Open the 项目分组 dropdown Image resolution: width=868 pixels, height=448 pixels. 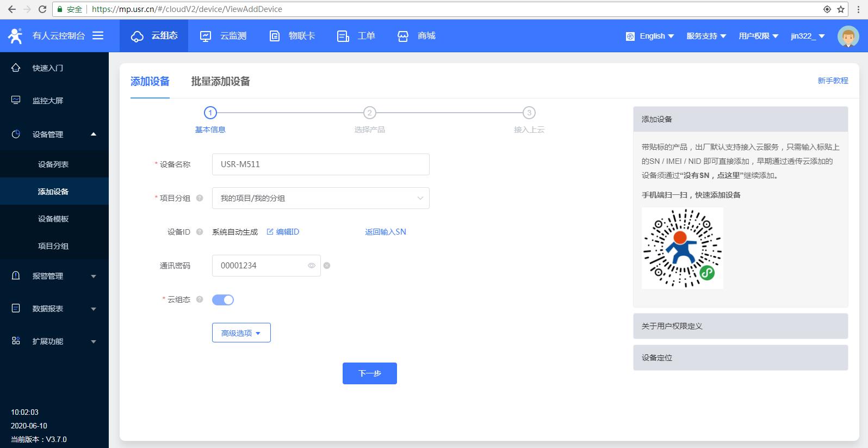pos(320,198)
